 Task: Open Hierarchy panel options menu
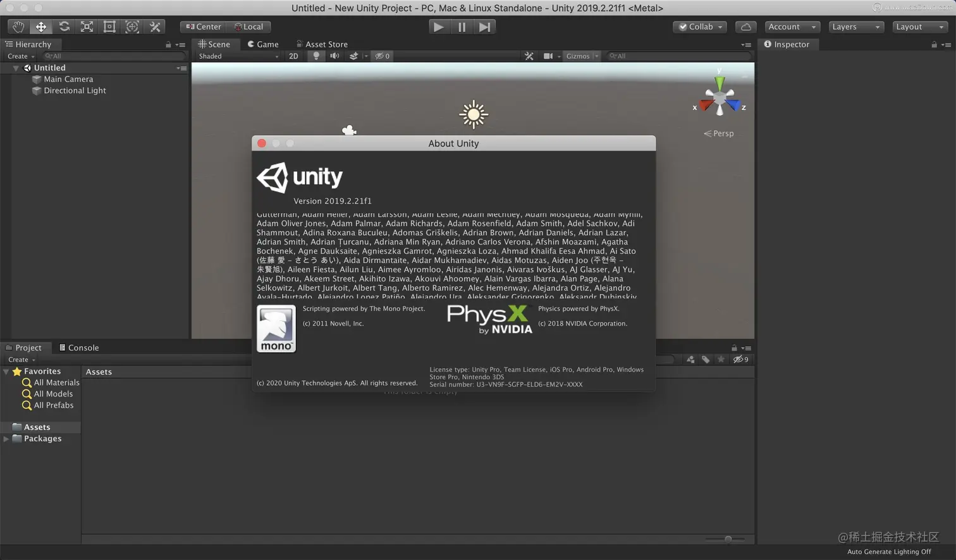click(181, 45)
